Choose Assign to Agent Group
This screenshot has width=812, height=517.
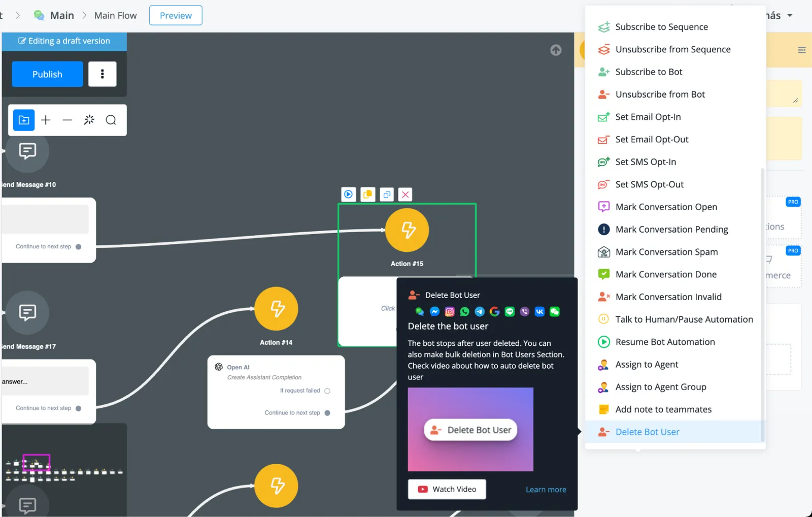[675, 387]
